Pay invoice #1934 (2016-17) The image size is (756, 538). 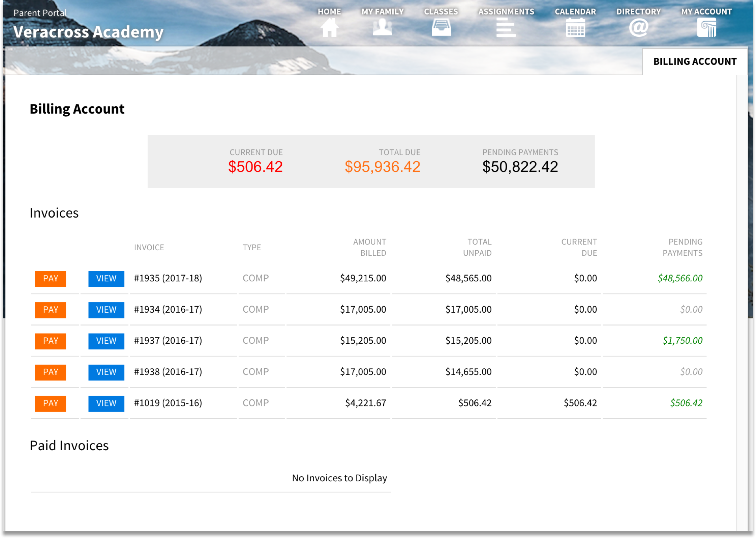[51, 310]
